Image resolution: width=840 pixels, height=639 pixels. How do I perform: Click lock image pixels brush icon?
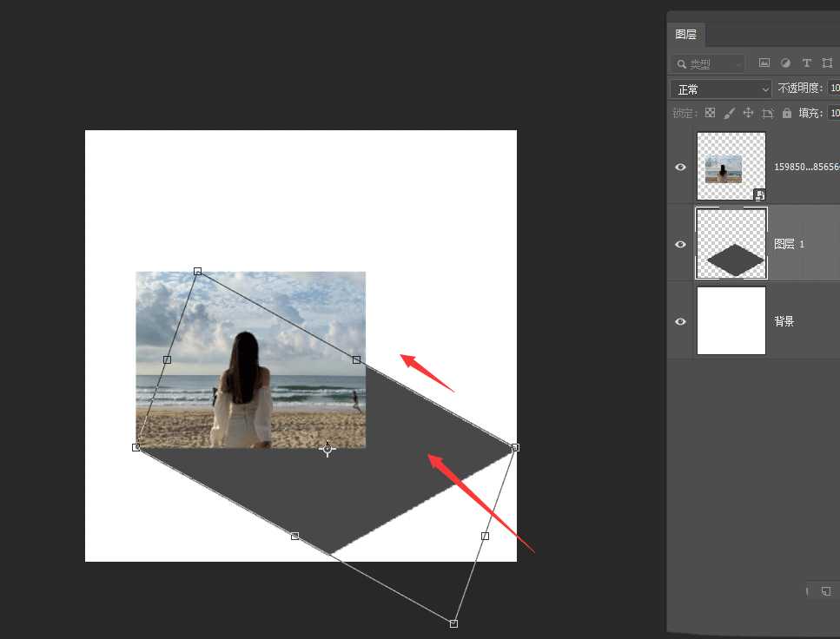pos(729,113)
